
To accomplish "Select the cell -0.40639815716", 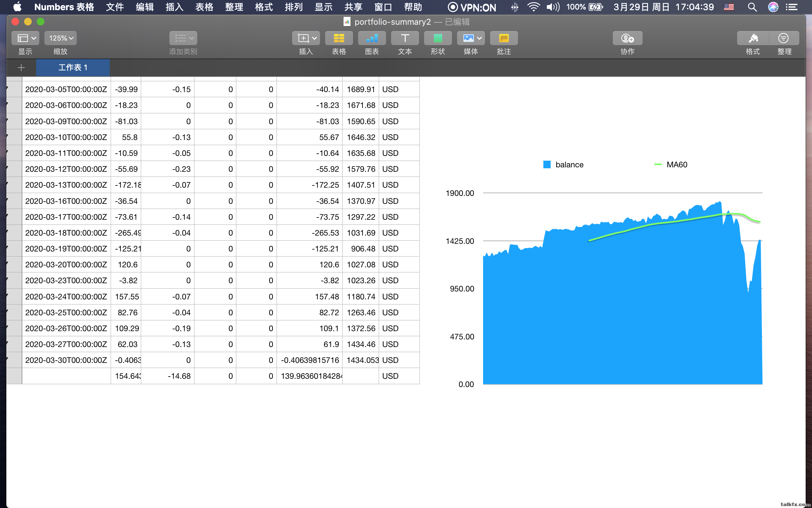I will coord(309,360).
